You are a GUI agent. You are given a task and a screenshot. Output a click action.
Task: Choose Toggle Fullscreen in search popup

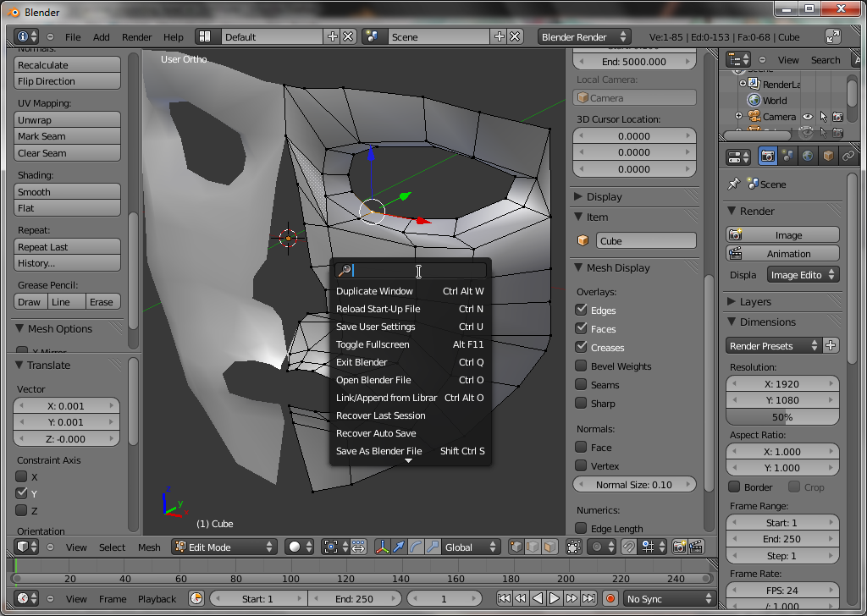(410, 344)
